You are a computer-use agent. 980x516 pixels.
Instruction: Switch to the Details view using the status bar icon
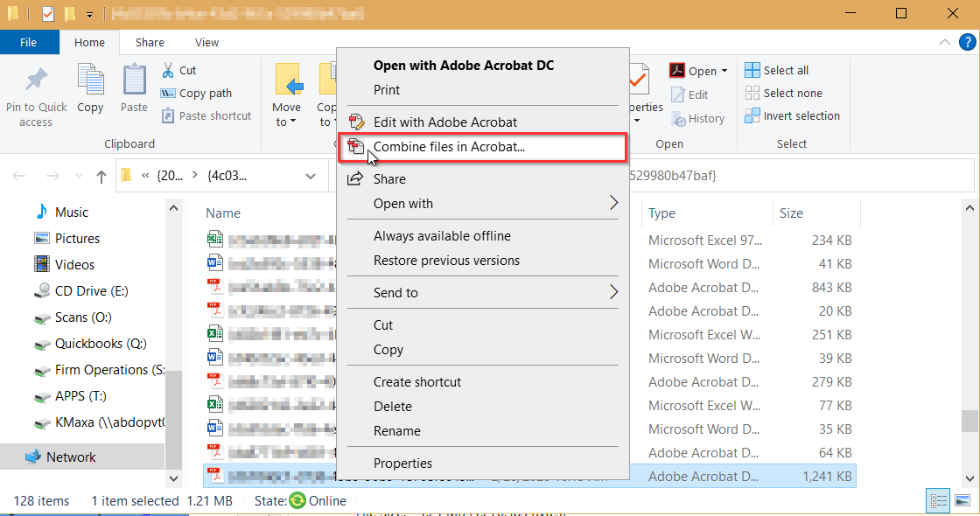click(x=938, y=500)
